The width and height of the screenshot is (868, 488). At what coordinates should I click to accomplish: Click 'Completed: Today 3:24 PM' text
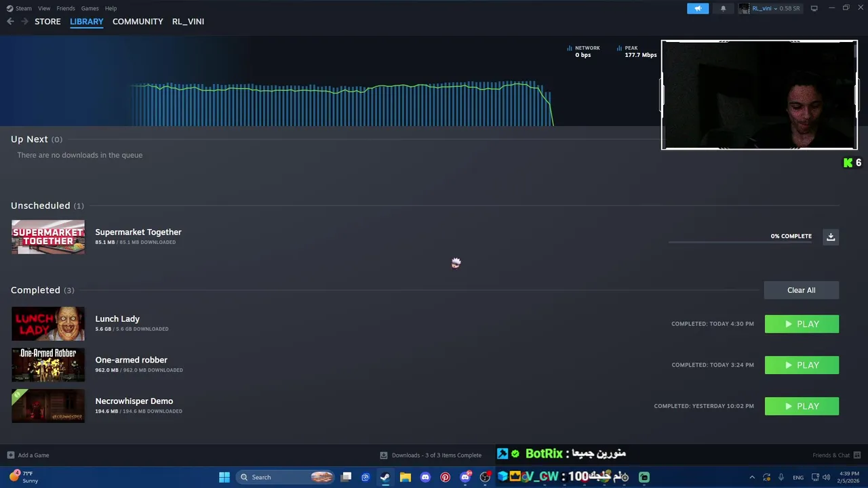coord(713,365)
